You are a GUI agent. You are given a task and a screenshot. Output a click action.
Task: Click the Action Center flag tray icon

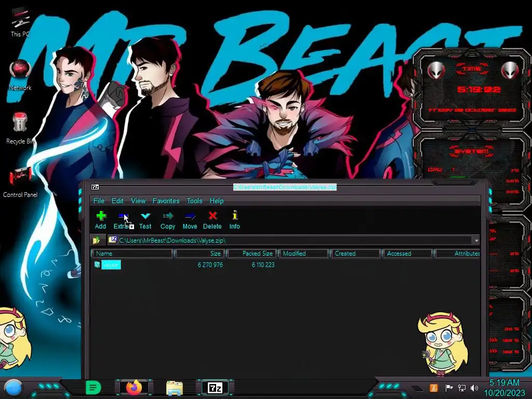tap(449, 388)
